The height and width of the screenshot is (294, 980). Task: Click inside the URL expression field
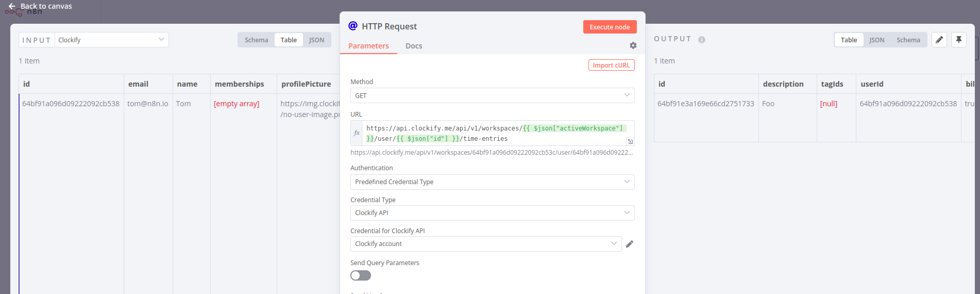[x=495, y=133]
